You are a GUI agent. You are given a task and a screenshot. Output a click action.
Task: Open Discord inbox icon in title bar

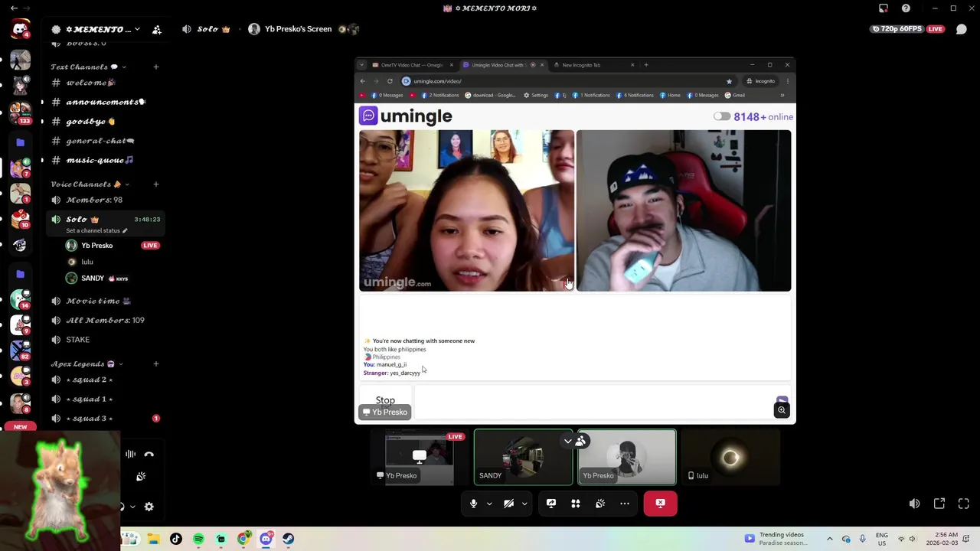pyautogui.click(x=884, y=8)
